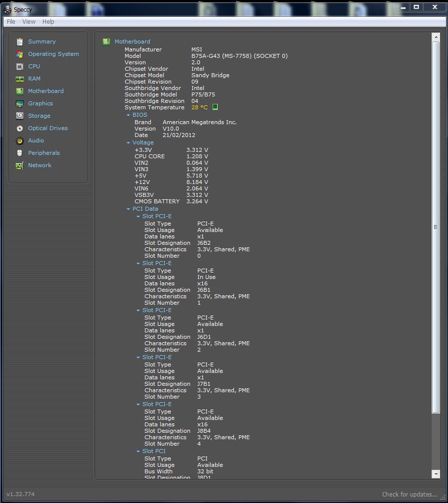Viewport: 448px width, 503px height.
Task: Click the RAM memory stick icon
Action: tap(20, 79)
